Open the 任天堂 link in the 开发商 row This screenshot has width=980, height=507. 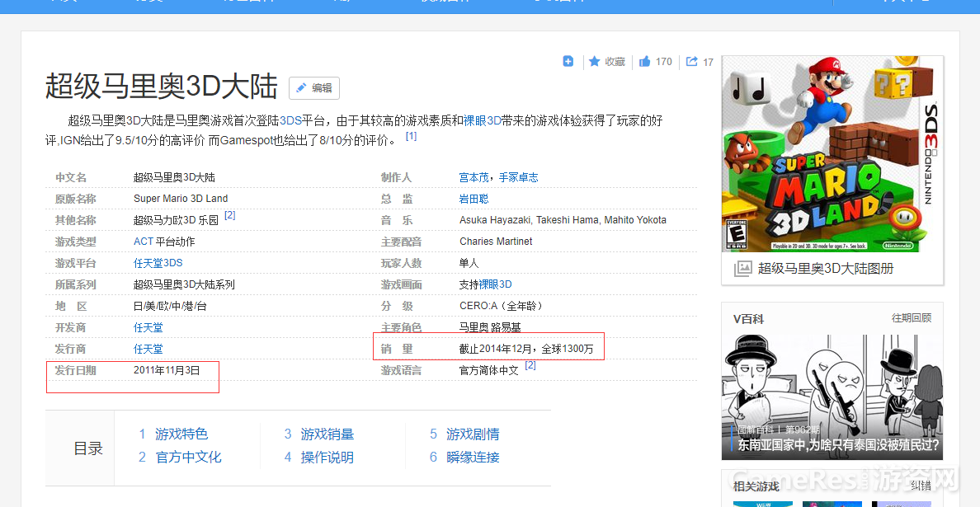[148, 327]
